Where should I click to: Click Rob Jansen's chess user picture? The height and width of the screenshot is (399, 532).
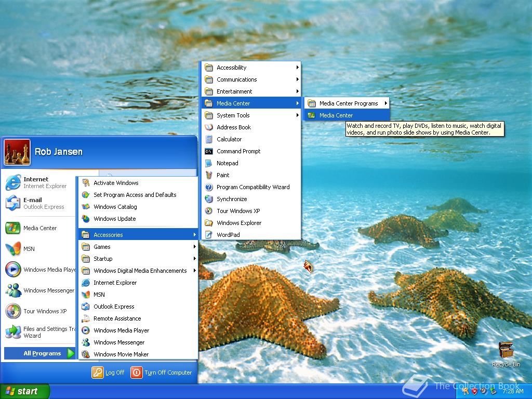point(17,152)
